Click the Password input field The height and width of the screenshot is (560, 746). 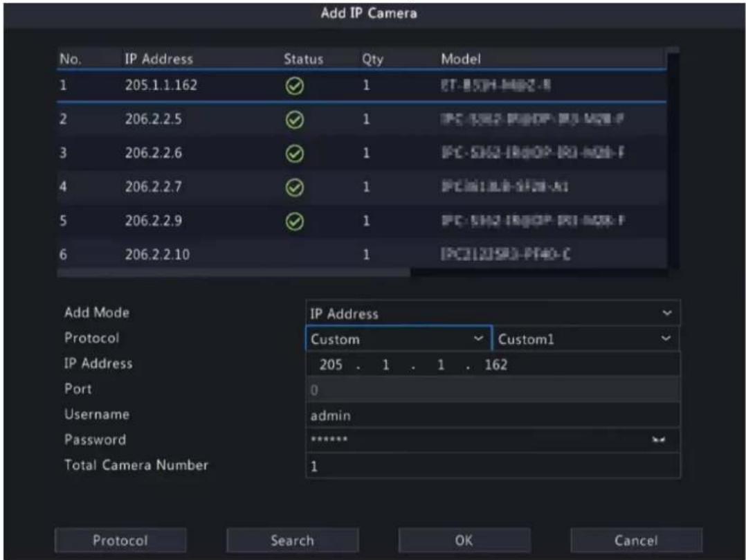pos(493,440)
